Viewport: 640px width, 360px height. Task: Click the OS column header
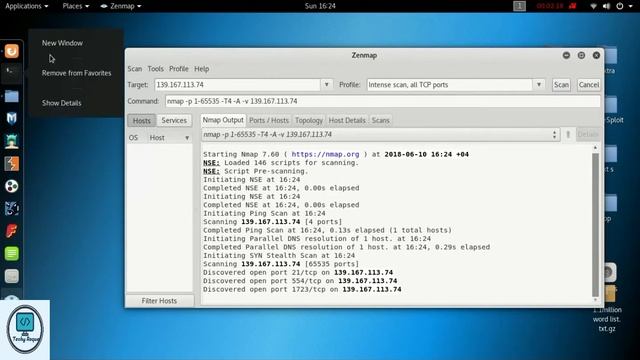coord(133,138)
